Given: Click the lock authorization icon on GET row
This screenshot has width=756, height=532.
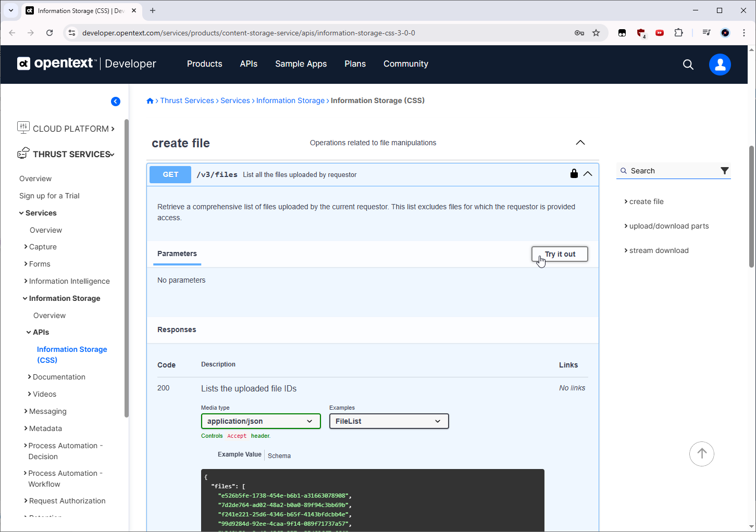Looking at the screenshot, I should (574, 174).
